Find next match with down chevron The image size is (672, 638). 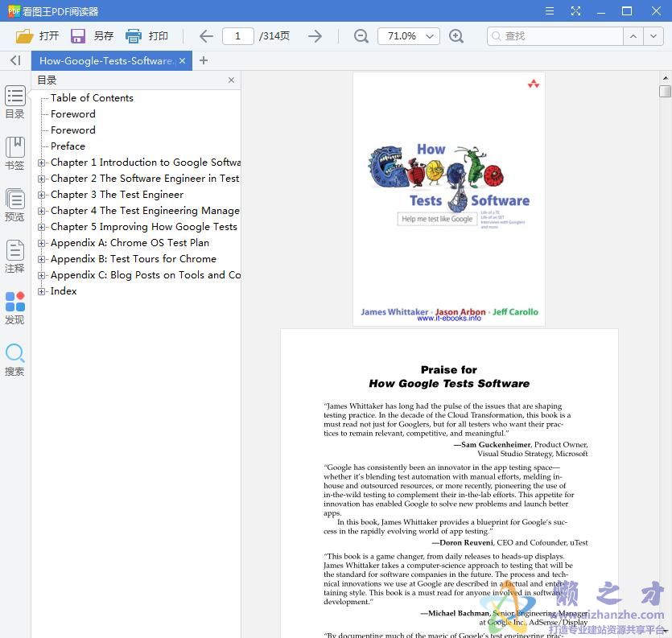[x=653, y=36]
